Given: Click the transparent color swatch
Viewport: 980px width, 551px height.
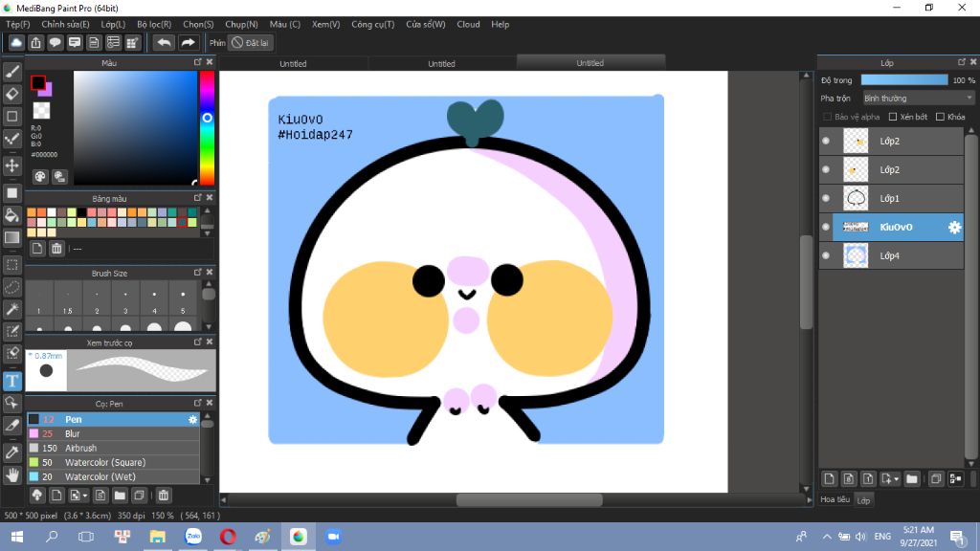Looking at the screenshot, I should coord(41,111).
